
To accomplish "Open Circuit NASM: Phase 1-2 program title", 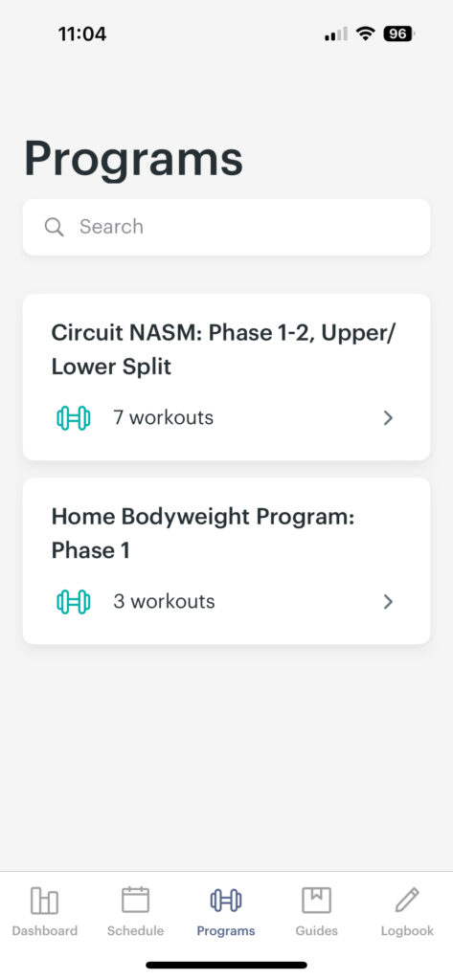I will pos(223,349).
